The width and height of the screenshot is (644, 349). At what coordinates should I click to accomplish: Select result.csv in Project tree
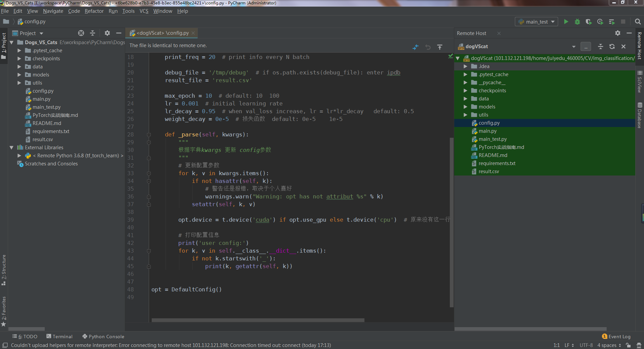(42, 139)
